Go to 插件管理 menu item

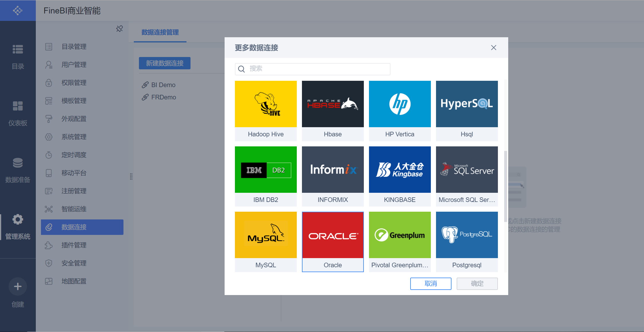click(x=74, y=245)
